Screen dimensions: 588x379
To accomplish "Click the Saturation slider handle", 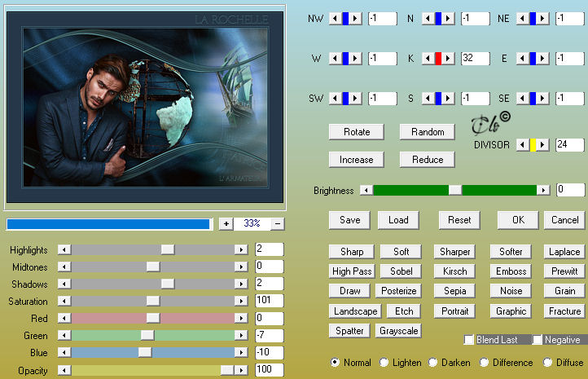I will point(153,301).
